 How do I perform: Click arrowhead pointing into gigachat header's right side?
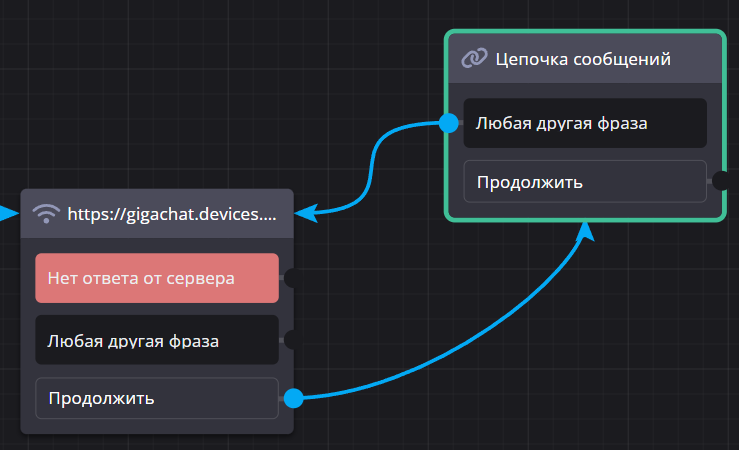tap(306, 212)
